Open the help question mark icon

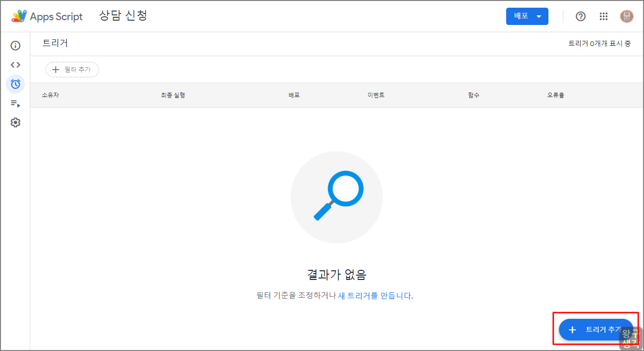[x=581, y=16]
